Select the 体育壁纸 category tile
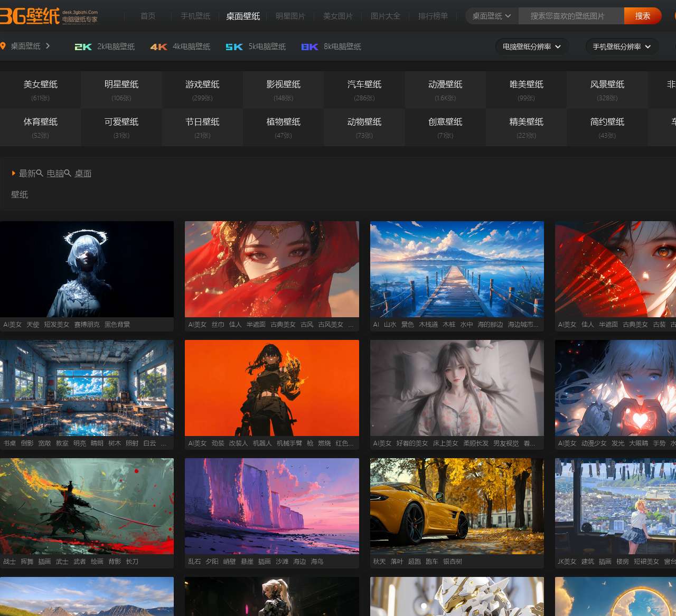This screenshot has height=616, width=676. pyautogui.click(x=41, y=127)
